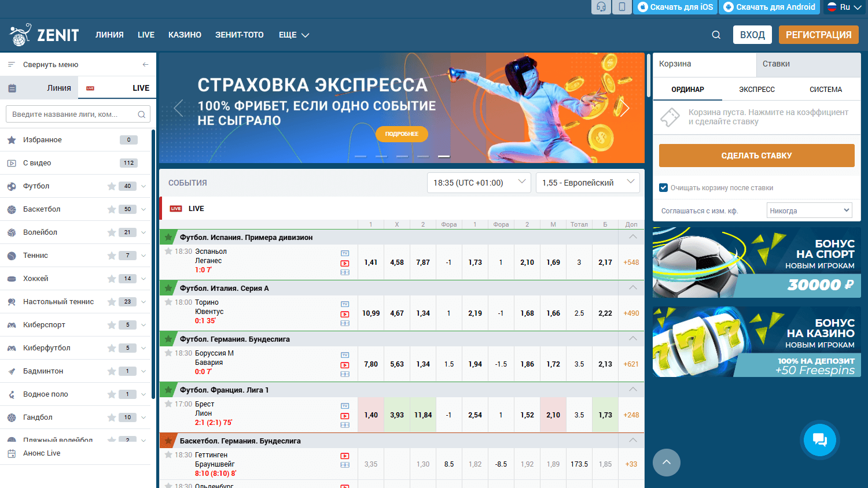Favorite the Football category star
Viewport: 868px width, 488px height.
(x=112, y=186)
